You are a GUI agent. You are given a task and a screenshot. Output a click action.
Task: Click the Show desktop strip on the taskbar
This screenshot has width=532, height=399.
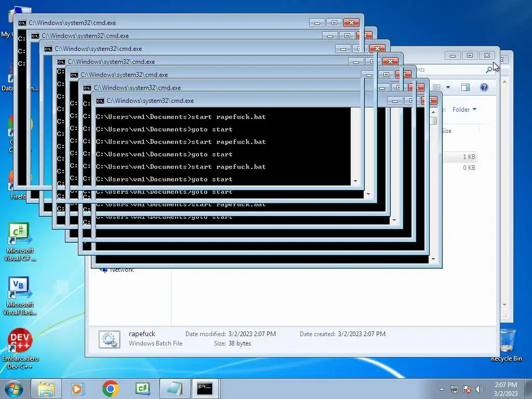coord(529,389)
